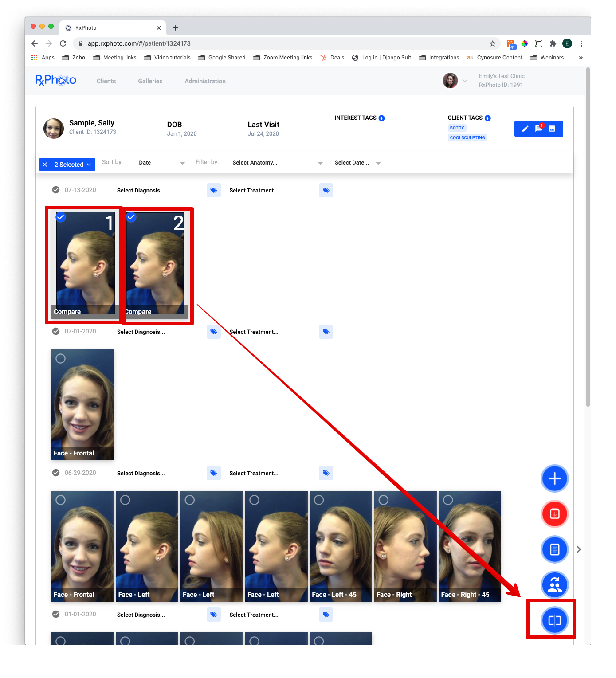The height and width of the screenshot is (678, 616).
Task: Open browser extensions puzzle icon
Action: coord(553,43)
